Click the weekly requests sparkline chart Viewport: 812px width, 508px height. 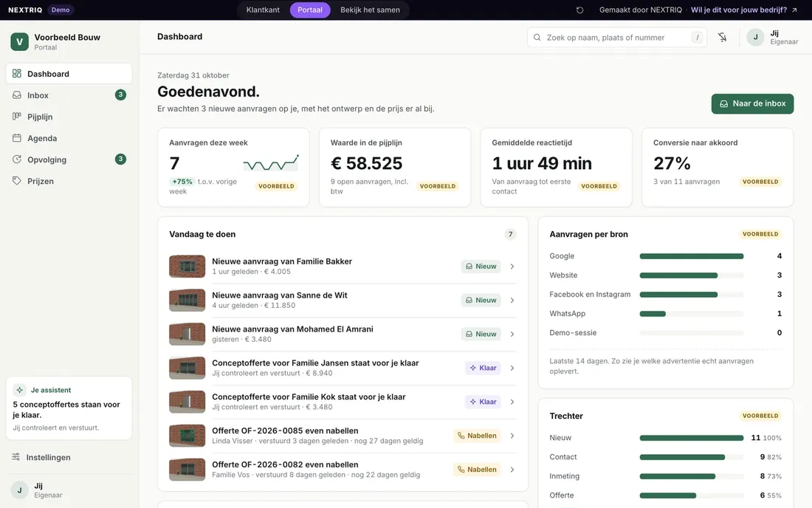tap(271, 163)
